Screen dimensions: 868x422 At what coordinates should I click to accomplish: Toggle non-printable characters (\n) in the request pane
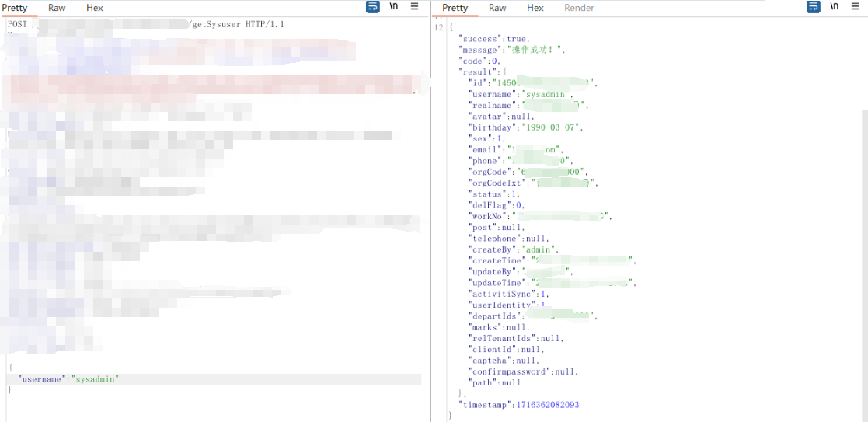394,7
